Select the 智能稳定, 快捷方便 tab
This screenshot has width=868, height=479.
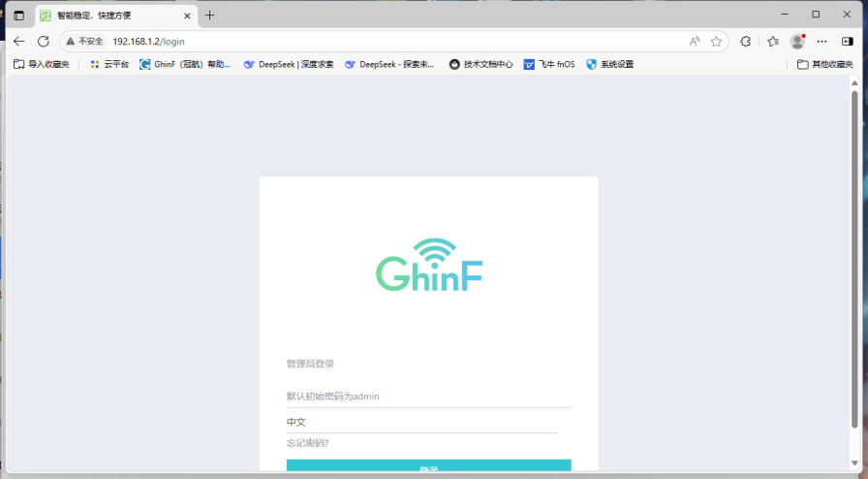click(x=116, y=16)
